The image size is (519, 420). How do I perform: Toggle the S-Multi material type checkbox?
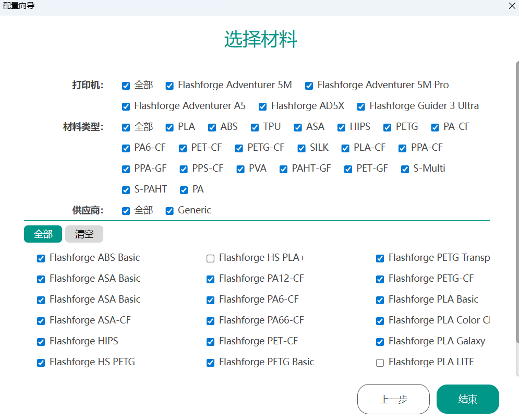point(405,169)
